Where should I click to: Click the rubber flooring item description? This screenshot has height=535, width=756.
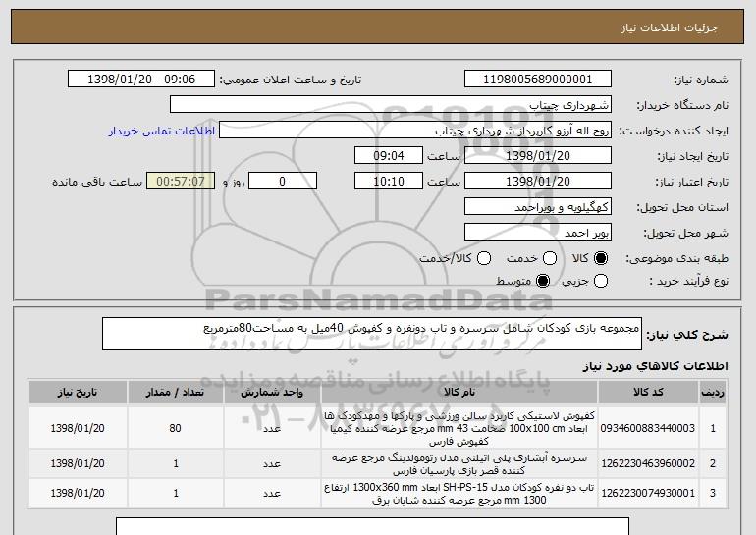click(459, 428)
